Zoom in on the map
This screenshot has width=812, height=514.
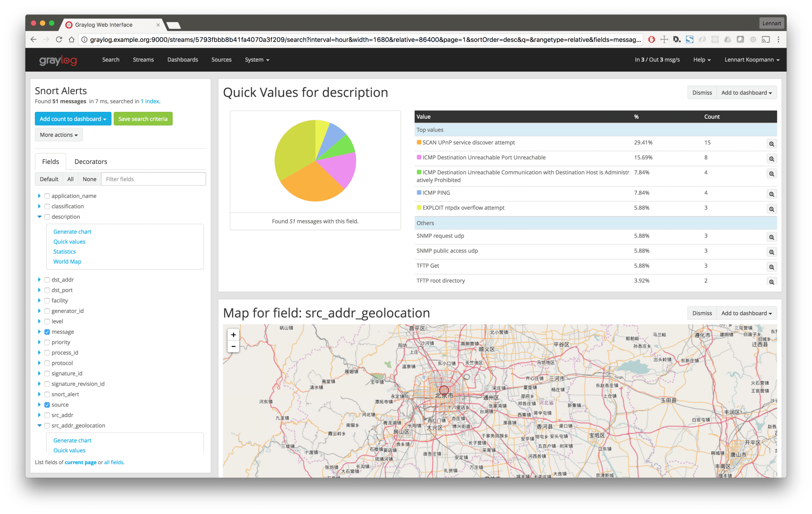tap(233, 335)
